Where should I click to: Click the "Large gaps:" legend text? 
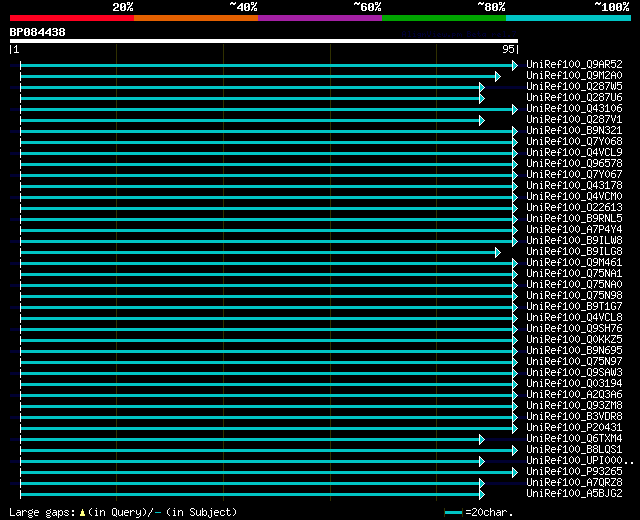tap(42, 513)
